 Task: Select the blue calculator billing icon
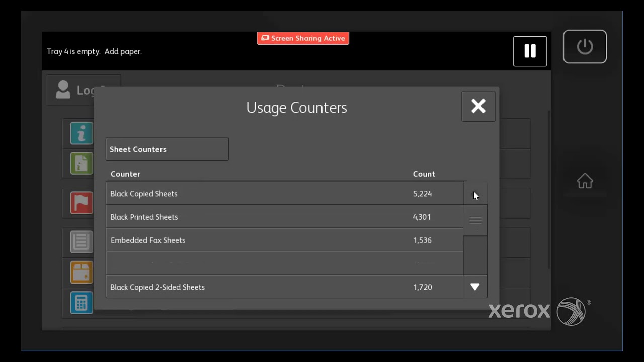pyautogui.click(x=82, y=303)
